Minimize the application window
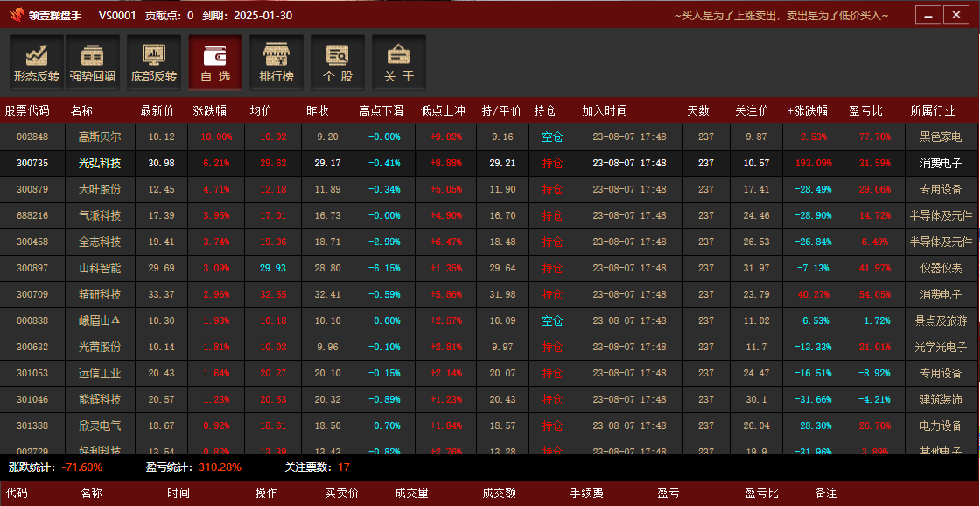 pos(928,15)
